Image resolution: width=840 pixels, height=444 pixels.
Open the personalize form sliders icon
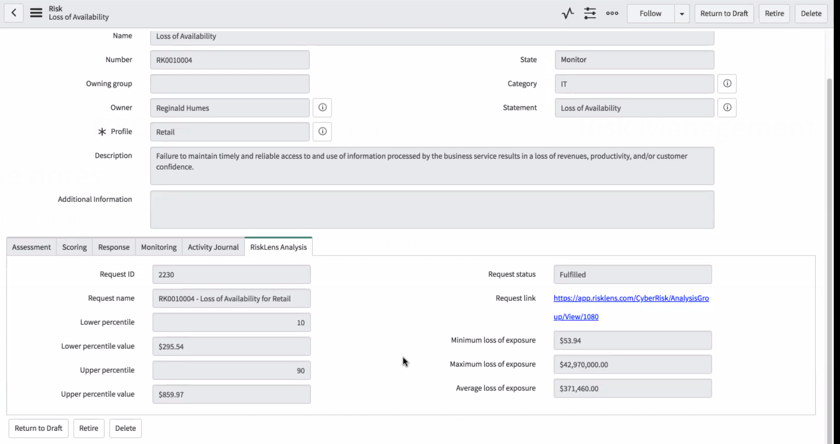point(590,13)
